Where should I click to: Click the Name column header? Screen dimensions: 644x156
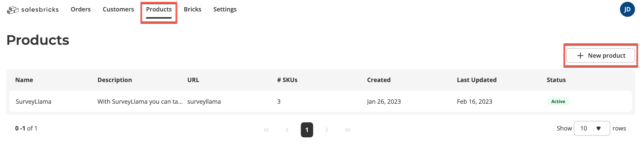pos(24,80)
